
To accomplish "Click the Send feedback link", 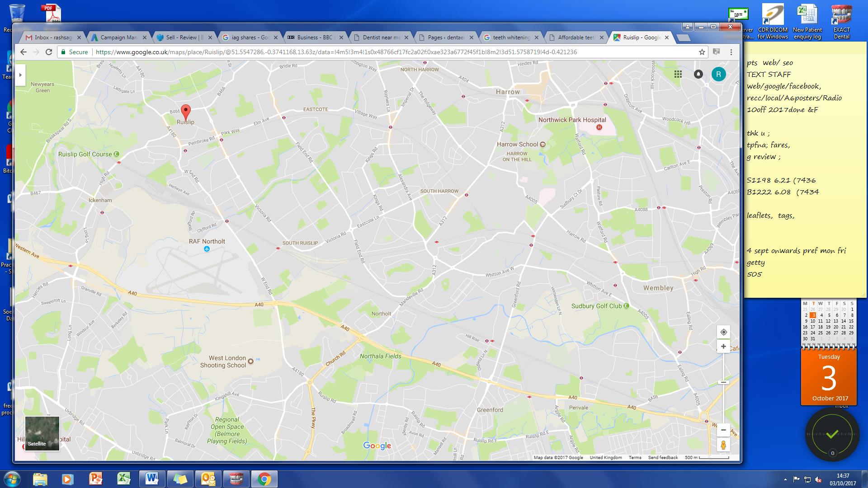I will pyautogui.click(x=663, y=457).
